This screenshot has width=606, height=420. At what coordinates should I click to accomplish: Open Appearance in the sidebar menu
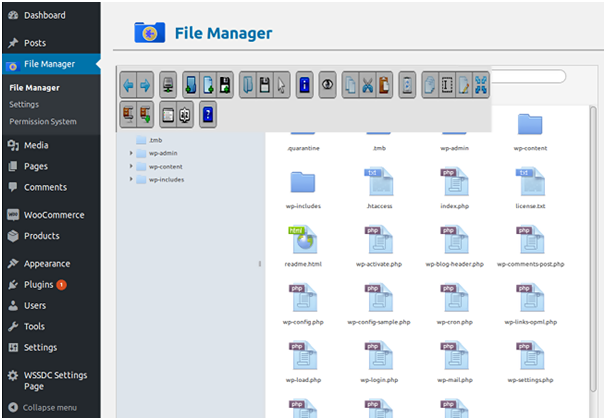coord(47,264)
